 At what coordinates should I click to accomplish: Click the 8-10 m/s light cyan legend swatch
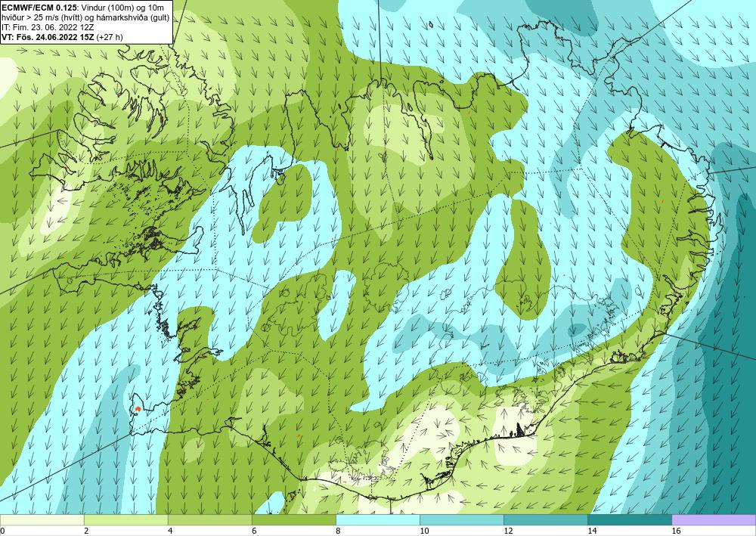tap(377, 519)
